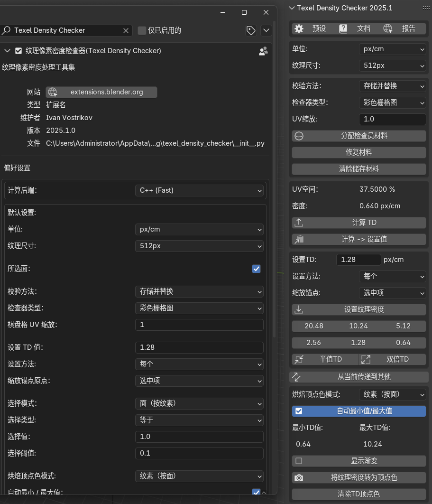Click the 设置TD 1.28 input field
Image resolution: width=432 pixels, height=504 pixels.
(x=358, y=260)
